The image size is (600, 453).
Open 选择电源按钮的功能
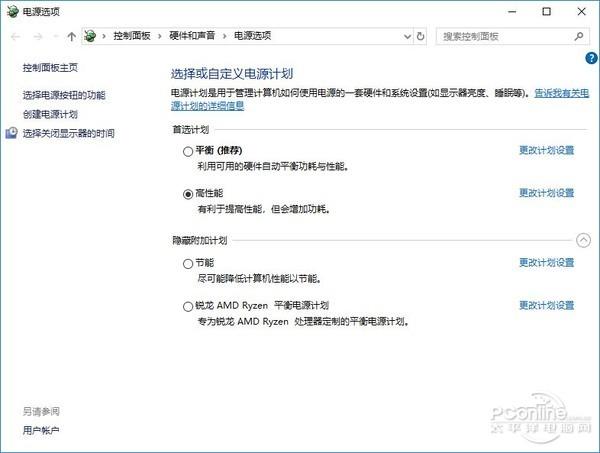click(x=64, y=95)
